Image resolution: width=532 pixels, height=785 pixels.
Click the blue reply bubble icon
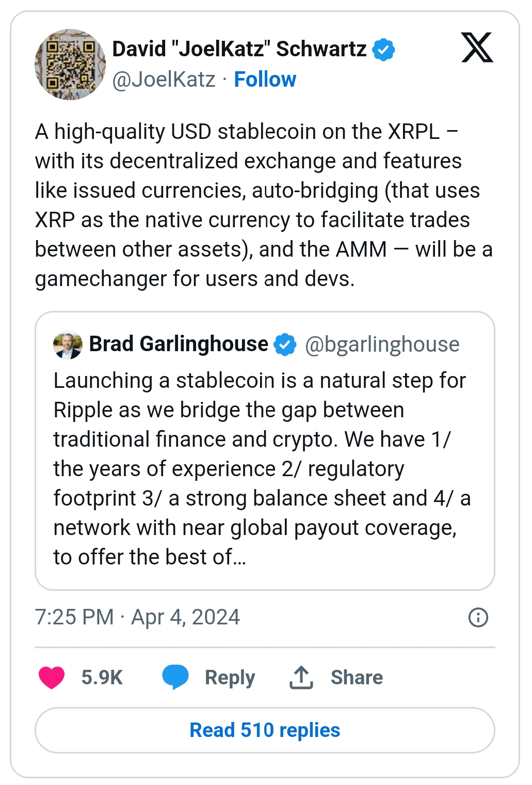(x=175, y=677)
